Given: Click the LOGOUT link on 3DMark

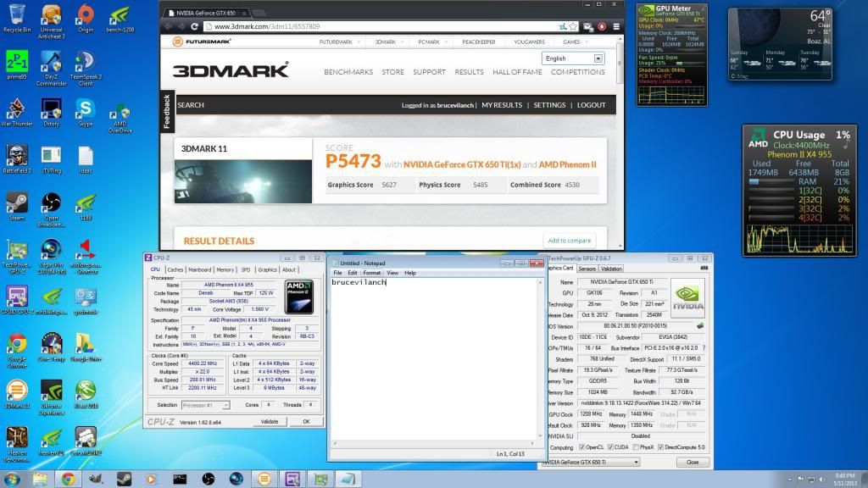Looking at the screenshot, I should (591, 105).
